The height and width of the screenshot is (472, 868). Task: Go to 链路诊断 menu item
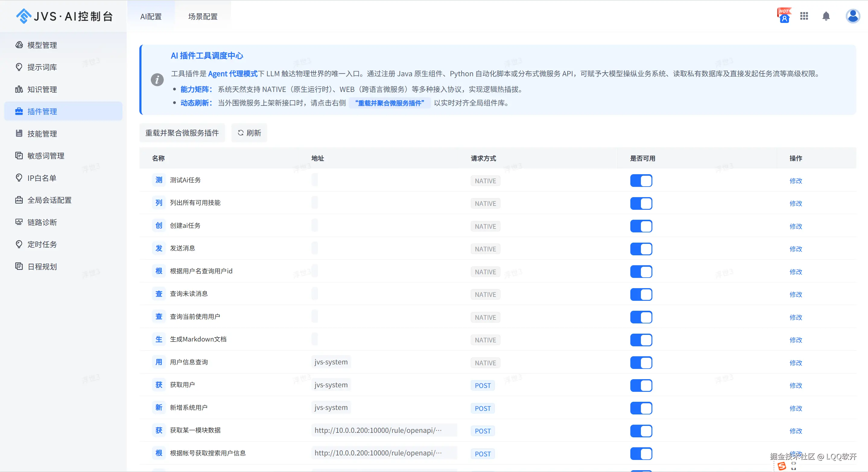tap(42, 222)
